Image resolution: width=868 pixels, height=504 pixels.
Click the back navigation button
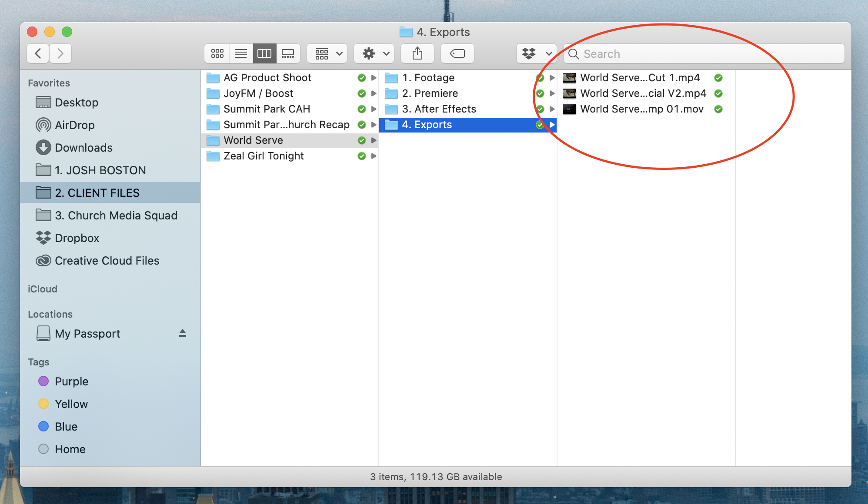point(38,53)
